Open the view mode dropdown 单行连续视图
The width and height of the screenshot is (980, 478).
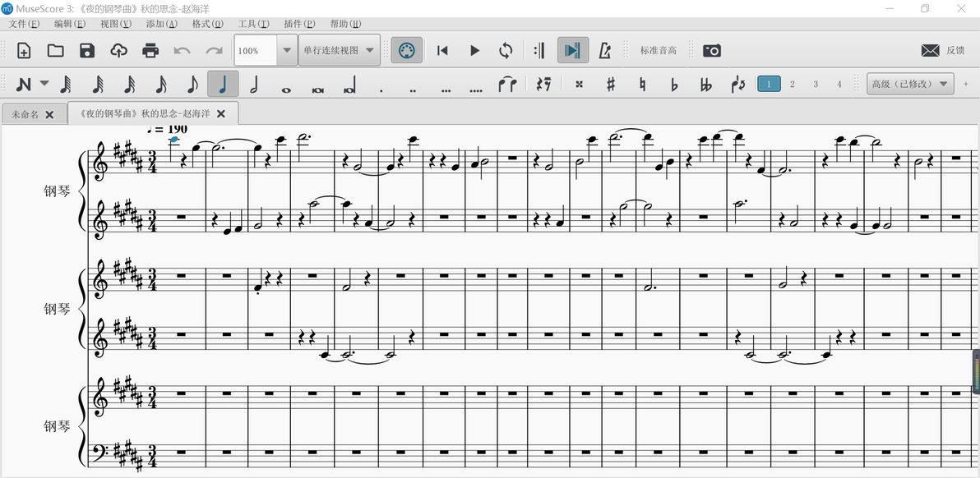click(340, 51)
